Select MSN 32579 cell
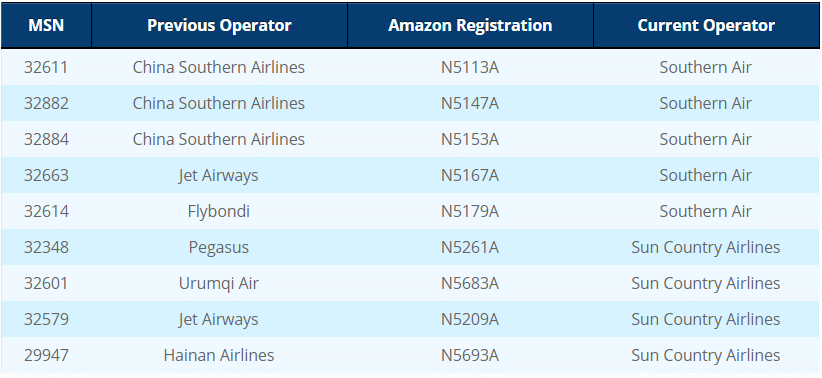The width and height of the screenshot is (822, 378). (46, 319)
